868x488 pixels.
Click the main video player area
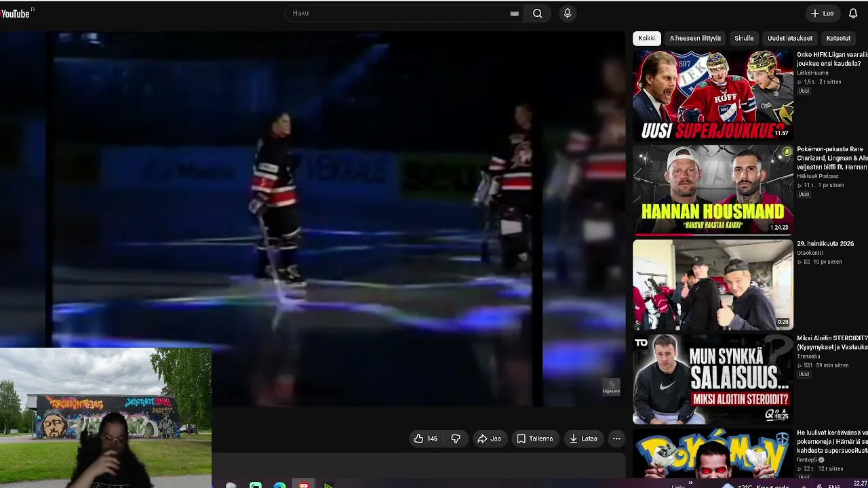click(313, 218)
